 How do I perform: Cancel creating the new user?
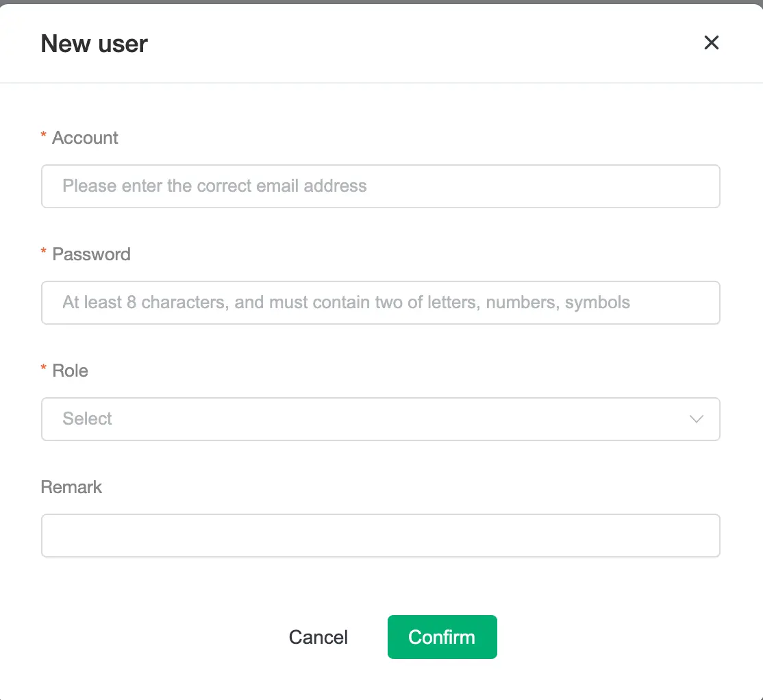coord(318,637)
